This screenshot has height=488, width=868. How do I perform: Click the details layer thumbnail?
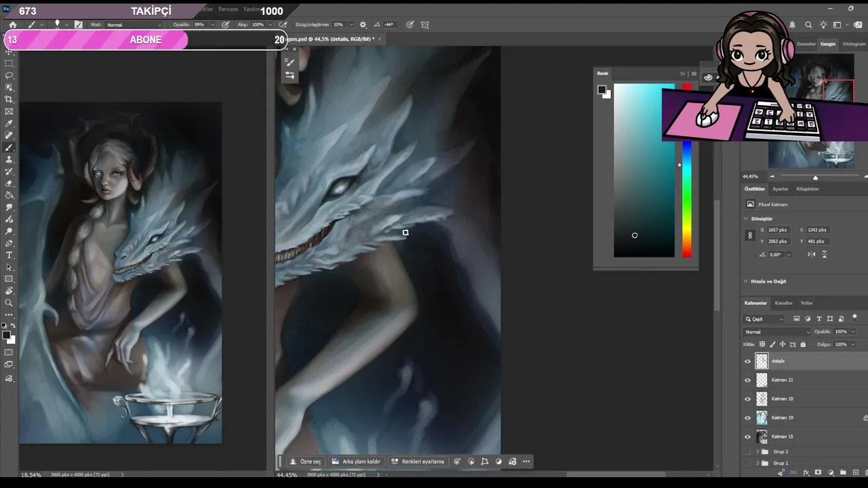click(x=762, y=361)
